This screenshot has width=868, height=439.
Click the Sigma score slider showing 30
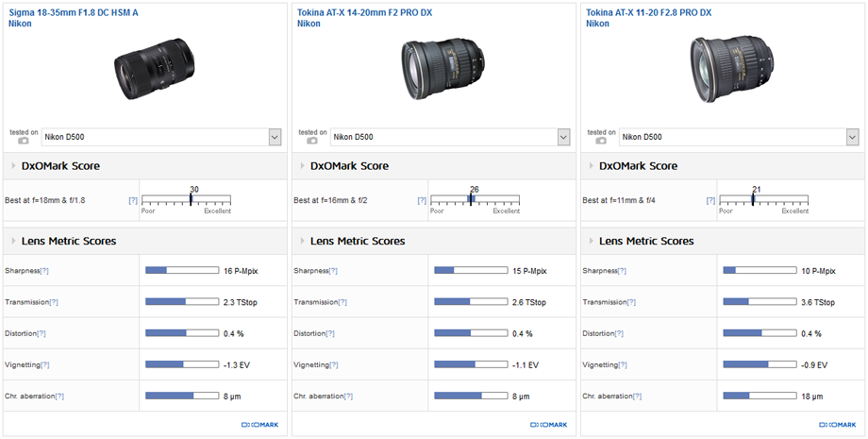[x=186, y=199]
